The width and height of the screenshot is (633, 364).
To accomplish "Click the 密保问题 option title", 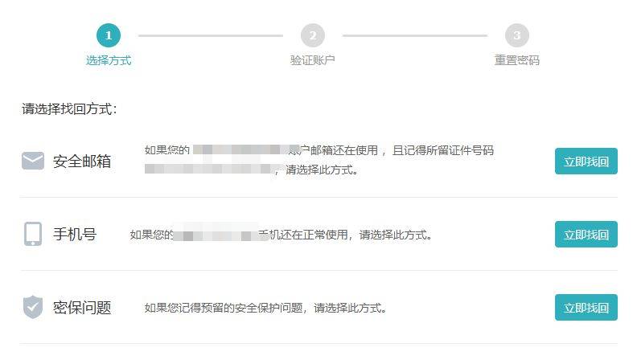I will pyautogui.click(x=82, y=308).
